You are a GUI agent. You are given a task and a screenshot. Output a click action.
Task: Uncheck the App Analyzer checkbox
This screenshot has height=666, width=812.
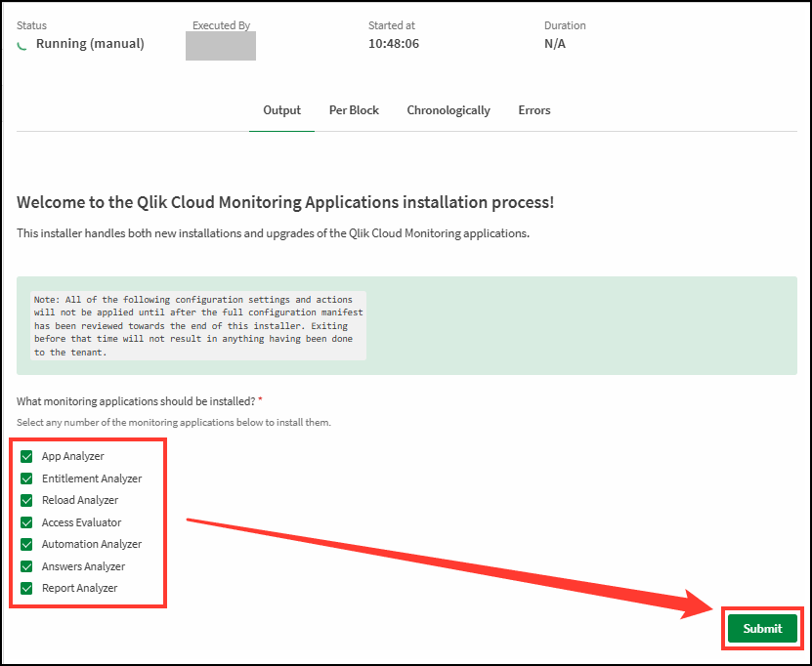[26, 456]
